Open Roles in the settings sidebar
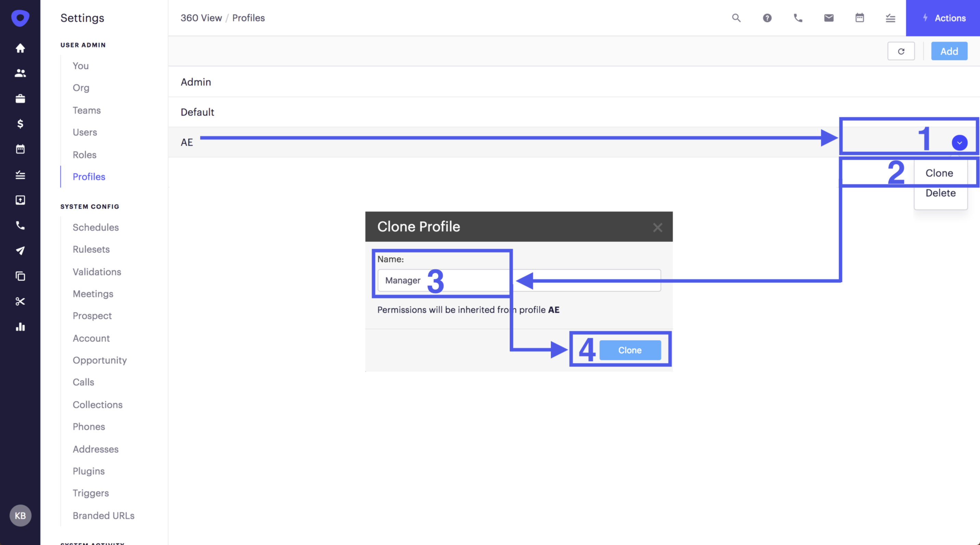Screen dimensions: 980x545 click(x=85, y=155)
